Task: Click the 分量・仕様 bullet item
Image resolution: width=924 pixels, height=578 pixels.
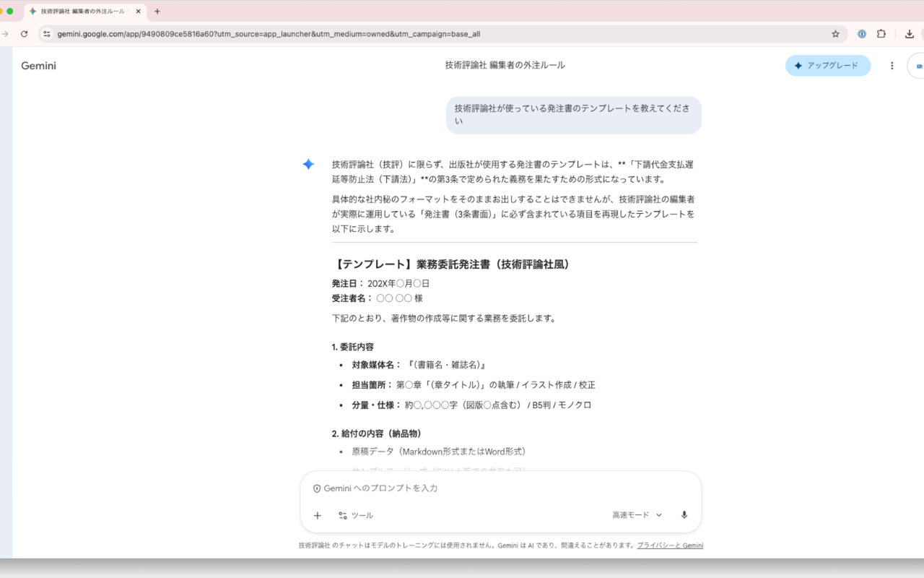Action: click(x=471, y=405)
